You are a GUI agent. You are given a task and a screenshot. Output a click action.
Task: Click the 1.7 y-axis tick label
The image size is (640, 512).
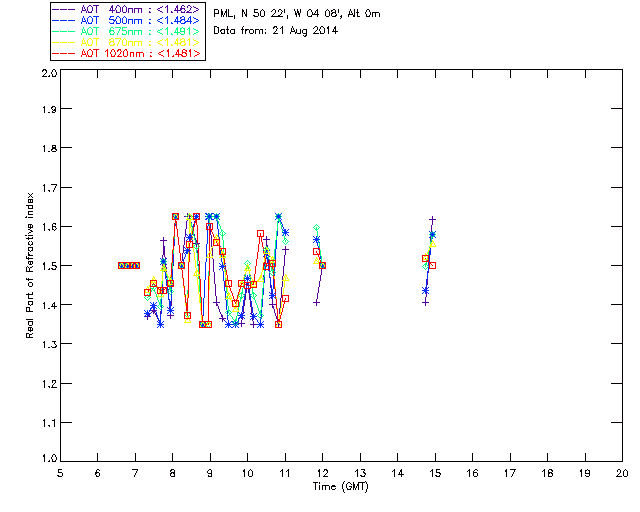(49, 187)
